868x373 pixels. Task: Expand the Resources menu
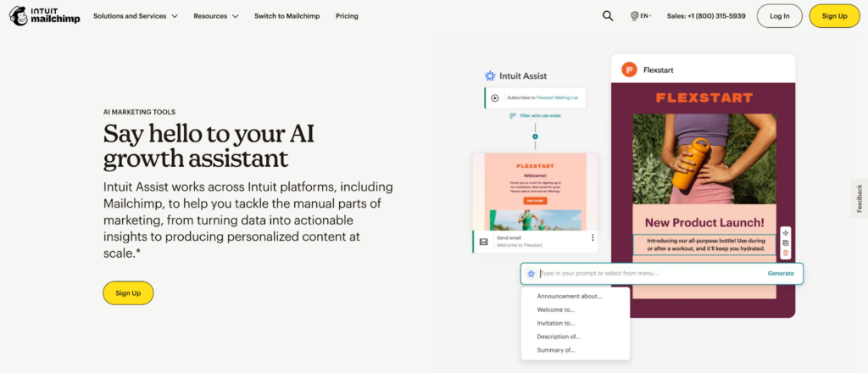point(216,16)
